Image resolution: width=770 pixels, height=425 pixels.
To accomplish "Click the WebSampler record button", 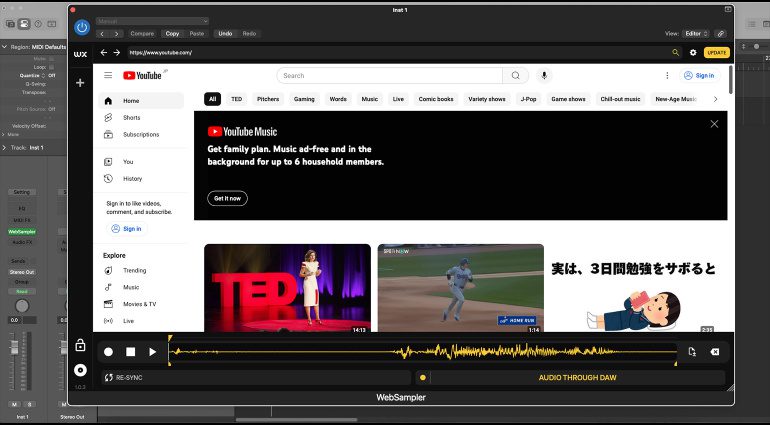I will point(109,352).
